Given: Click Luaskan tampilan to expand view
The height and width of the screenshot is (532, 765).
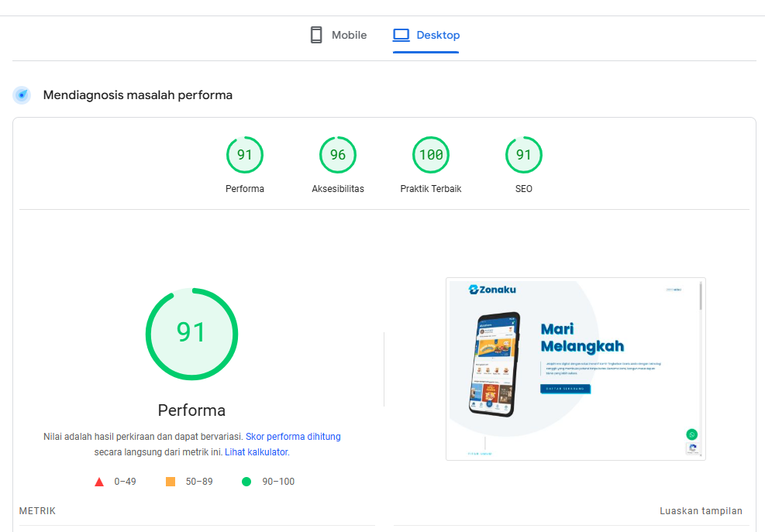Looking at the screenshot, I should tap(701, 511).
